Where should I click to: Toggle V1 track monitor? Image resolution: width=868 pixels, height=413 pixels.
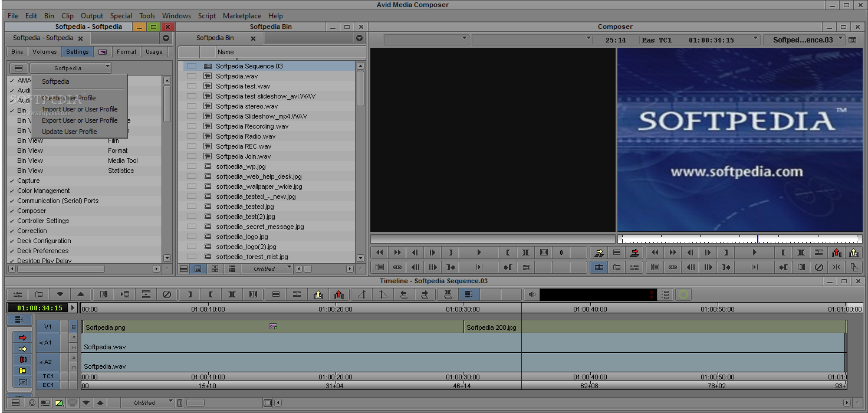[x=74, y=326]
